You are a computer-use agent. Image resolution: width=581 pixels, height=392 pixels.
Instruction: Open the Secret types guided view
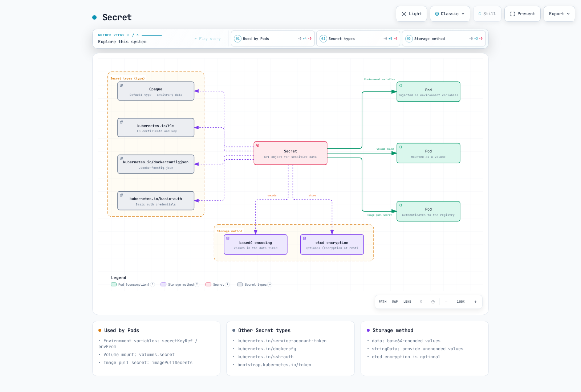click(x=358, y=38)
